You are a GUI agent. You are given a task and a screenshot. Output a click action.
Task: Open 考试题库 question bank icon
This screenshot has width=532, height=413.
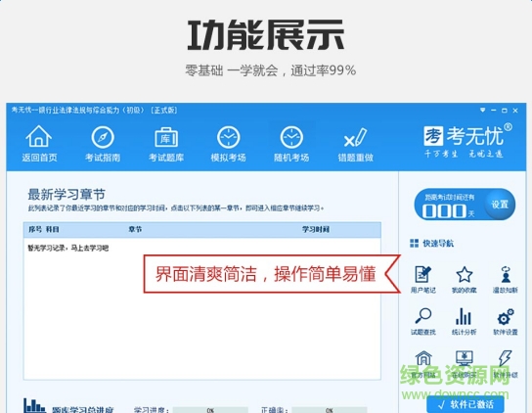[166, 137]
